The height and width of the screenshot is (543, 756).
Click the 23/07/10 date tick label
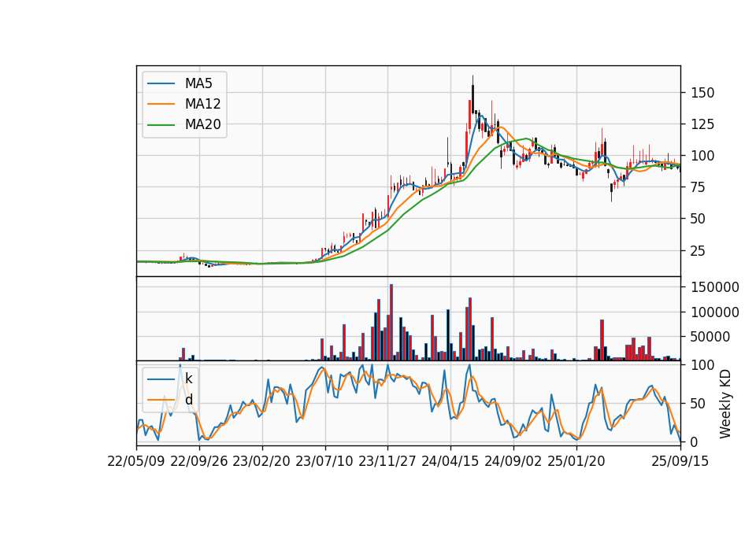324,461
